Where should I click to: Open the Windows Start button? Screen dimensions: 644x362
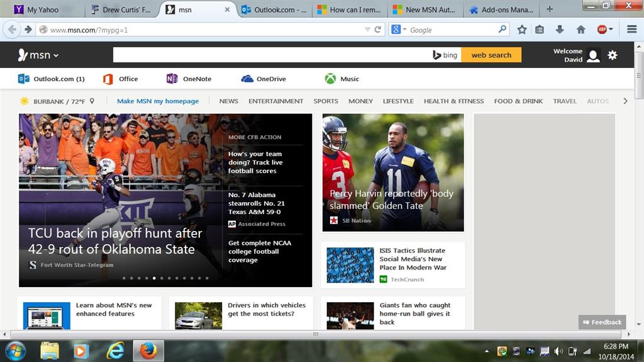(x=15, y=351)
